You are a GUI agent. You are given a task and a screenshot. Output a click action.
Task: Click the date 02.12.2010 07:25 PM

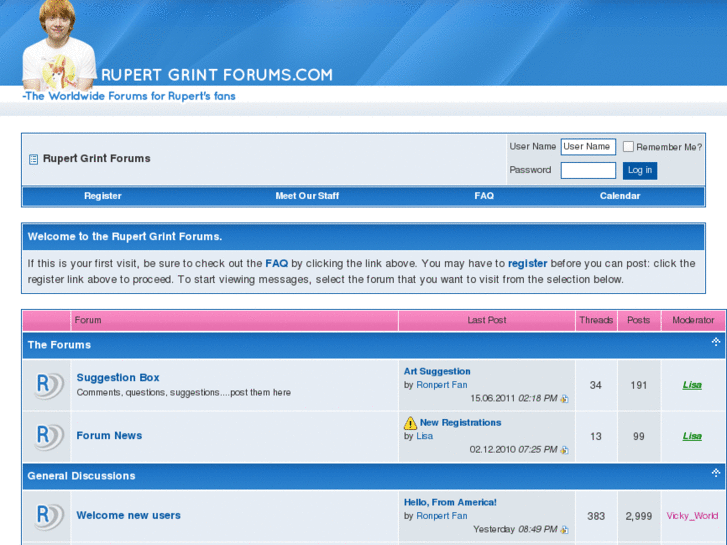(513, 449)
